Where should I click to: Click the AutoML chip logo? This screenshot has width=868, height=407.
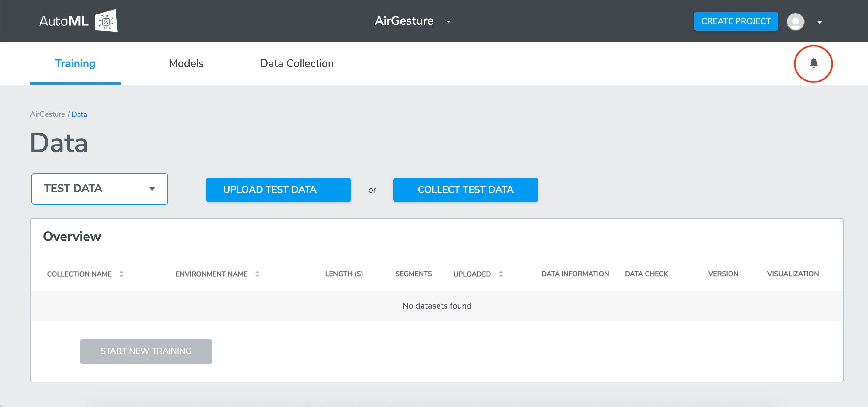(x=106, y=21)
